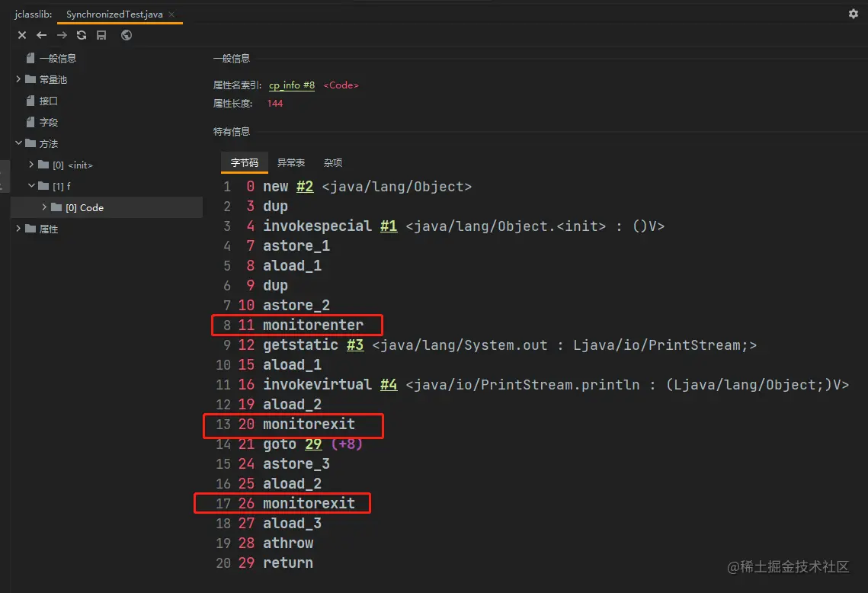Expand the 常量池 tree node
Viewport: 868px width, 593px height.
coord(18,79)
